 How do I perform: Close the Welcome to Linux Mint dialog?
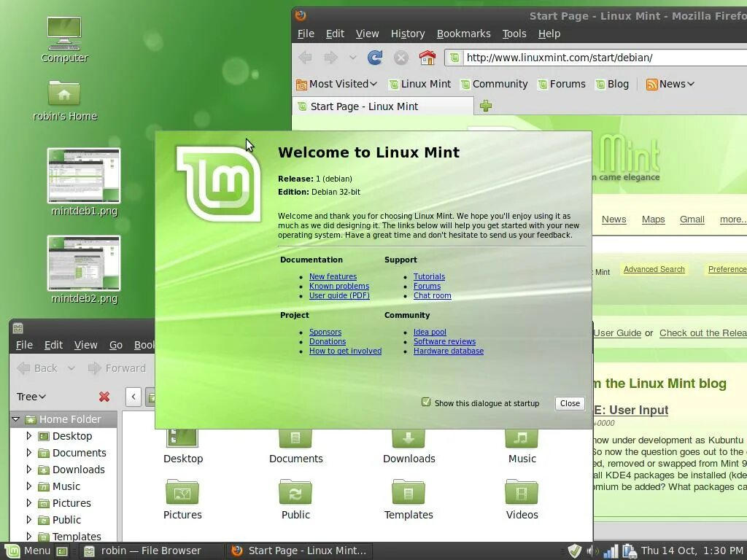click(x=569, y=402)
